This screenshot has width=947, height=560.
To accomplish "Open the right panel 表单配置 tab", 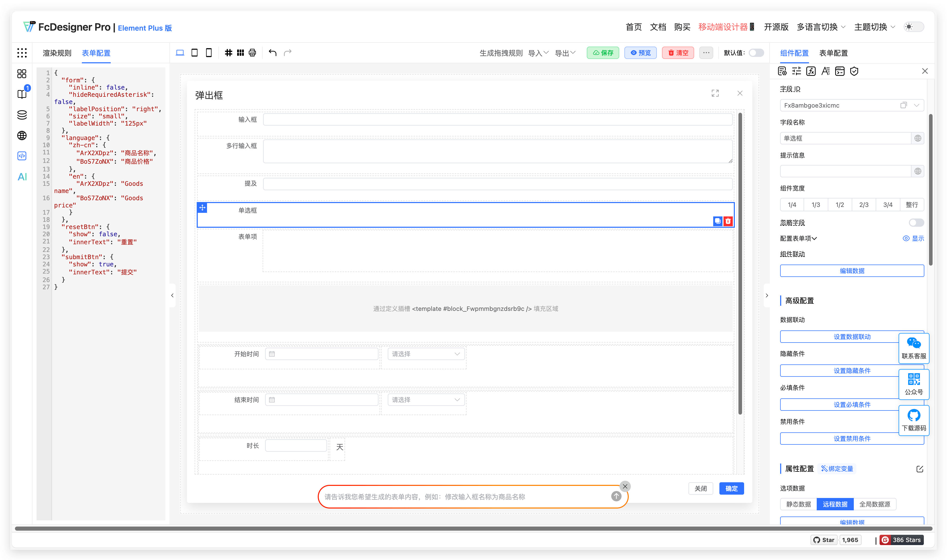I will (x=833, y=53).
